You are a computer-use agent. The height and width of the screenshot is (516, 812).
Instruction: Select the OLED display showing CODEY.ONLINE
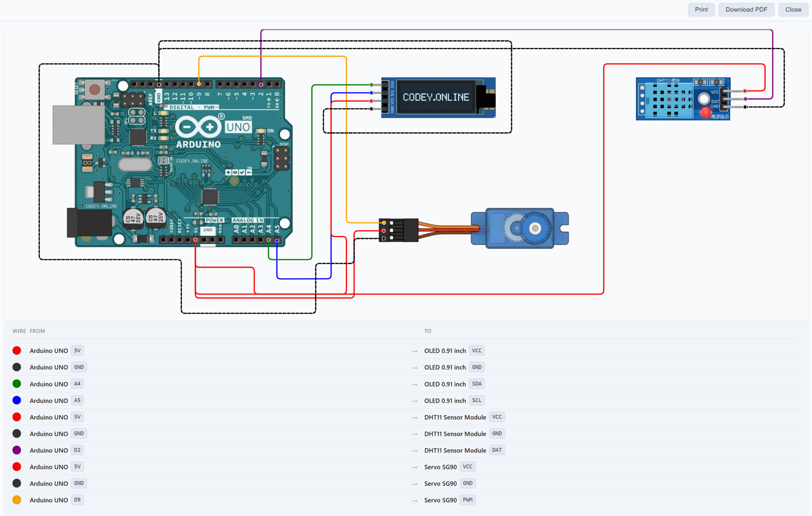coord(438,97)
